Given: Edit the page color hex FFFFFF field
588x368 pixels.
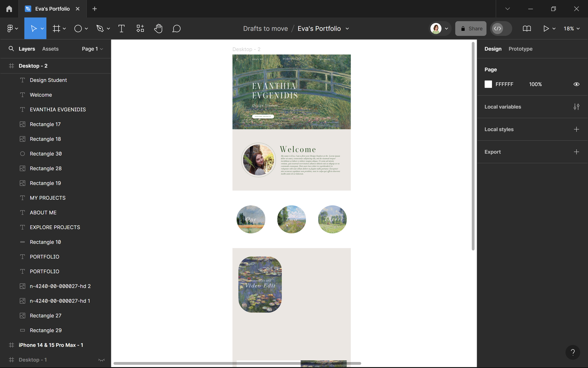Looking at the screenshot, I should pos(504,84).
